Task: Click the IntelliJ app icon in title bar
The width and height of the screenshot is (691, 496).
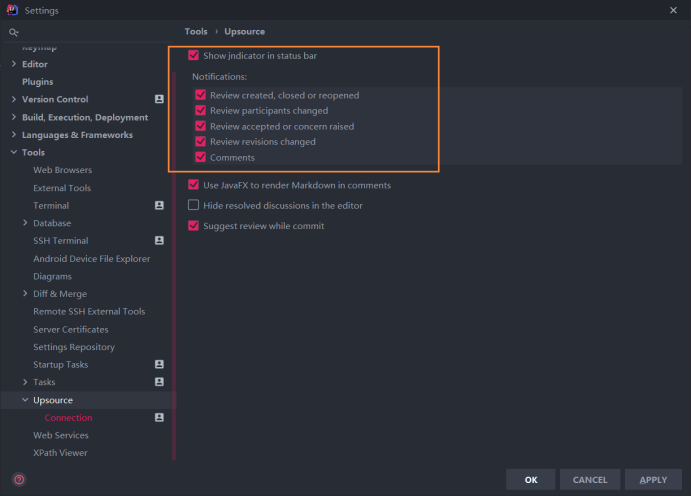Action: pyautogui.click(x=12, y=10)
